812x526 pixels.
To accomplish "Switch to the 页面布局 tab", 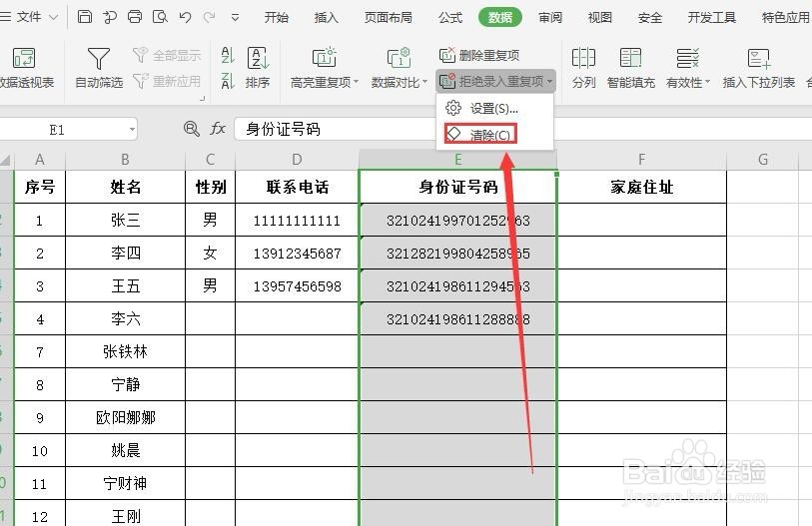I will 388,17.
